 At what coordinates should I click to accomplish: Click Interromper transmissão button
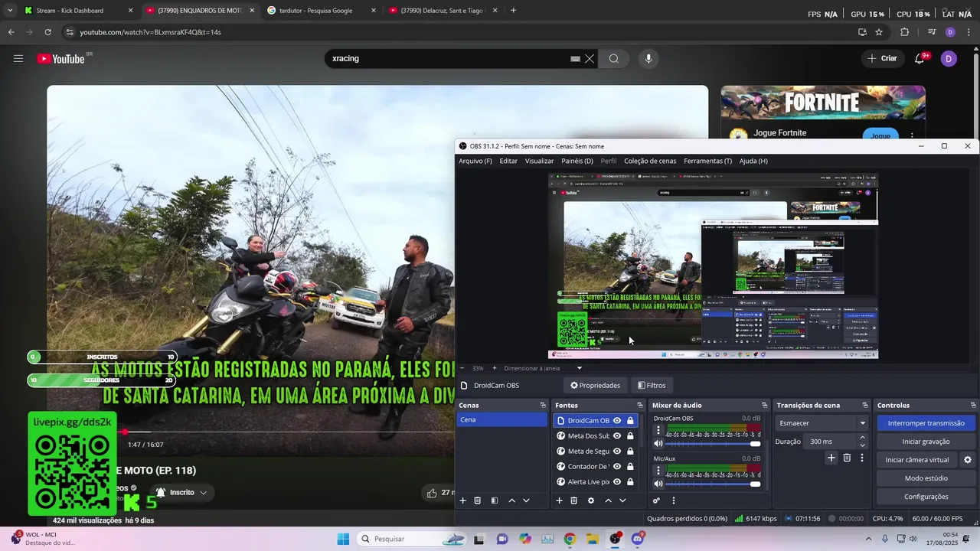pyautogui.click(x=926, y=423)
